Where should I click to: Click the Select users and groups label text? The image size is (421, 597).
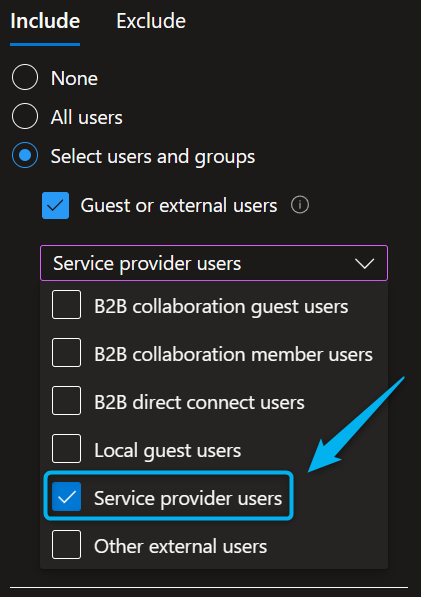(x=153, y=157)
